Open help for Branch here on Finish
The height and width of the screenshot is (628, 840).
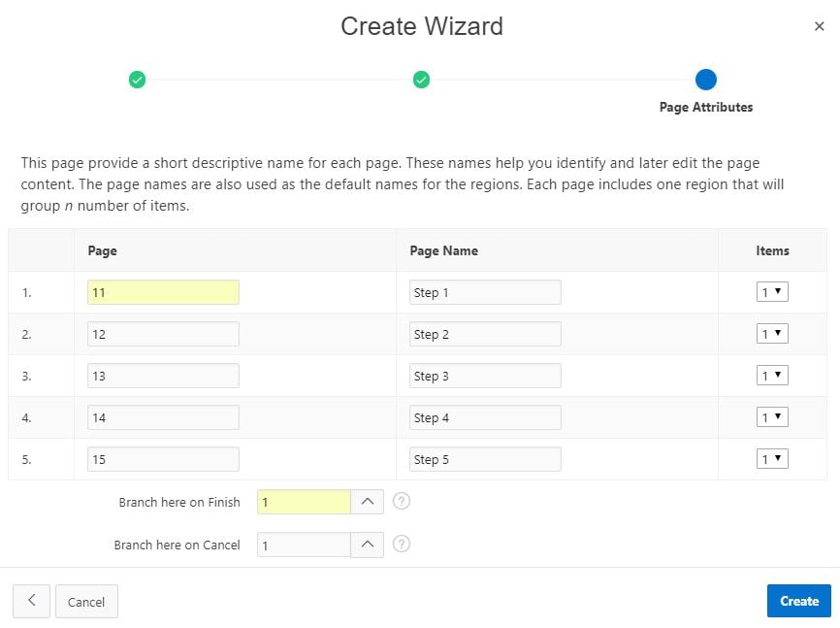(x=402, y=502)
